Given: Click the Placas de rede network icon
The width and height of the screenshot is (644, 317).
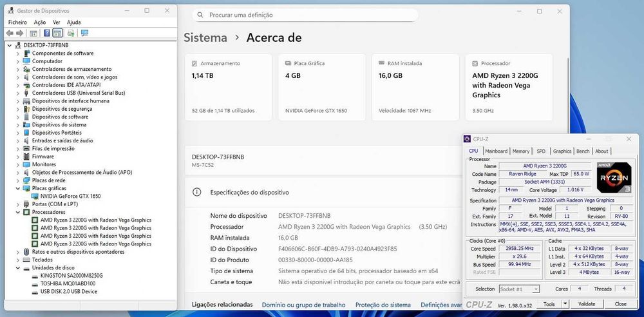Looking at the screenshot, I should [26, 180].
